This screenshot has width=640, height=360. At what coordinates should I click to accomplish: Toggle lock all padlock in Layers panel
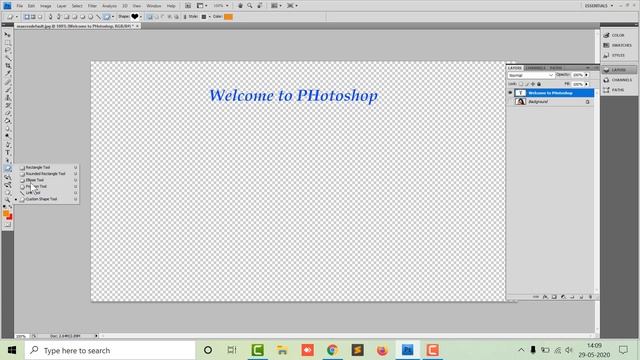(539, 84)
